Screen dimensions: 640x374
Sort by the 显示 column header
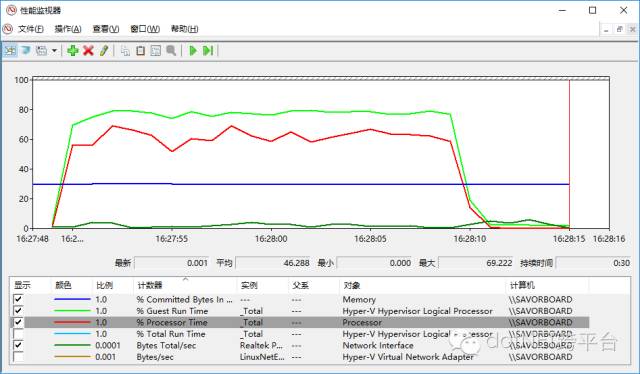(x=31, y=285)
